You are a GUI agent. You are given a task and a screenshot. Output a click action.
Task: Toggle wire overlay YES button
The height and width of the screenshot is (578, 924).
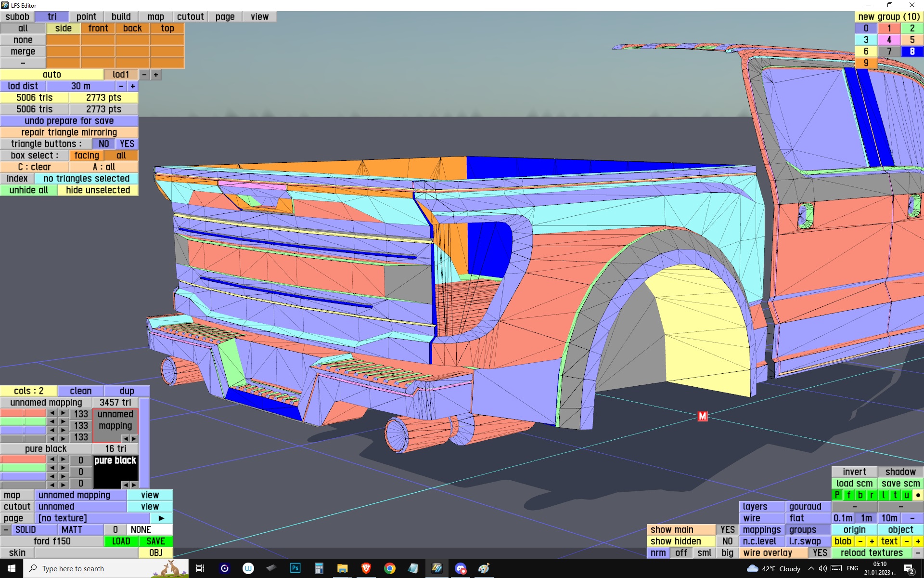[820, 553]
